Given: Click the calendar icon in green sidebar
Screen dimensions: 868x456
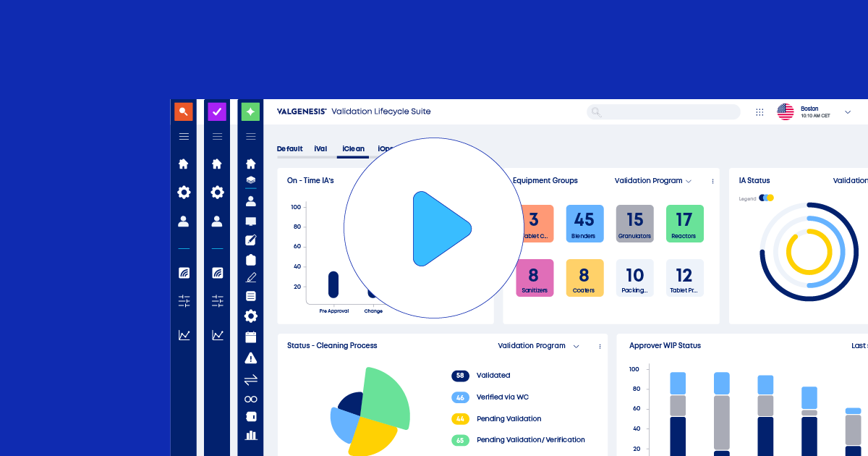Looking at the screenshot, I should (251, 337).
